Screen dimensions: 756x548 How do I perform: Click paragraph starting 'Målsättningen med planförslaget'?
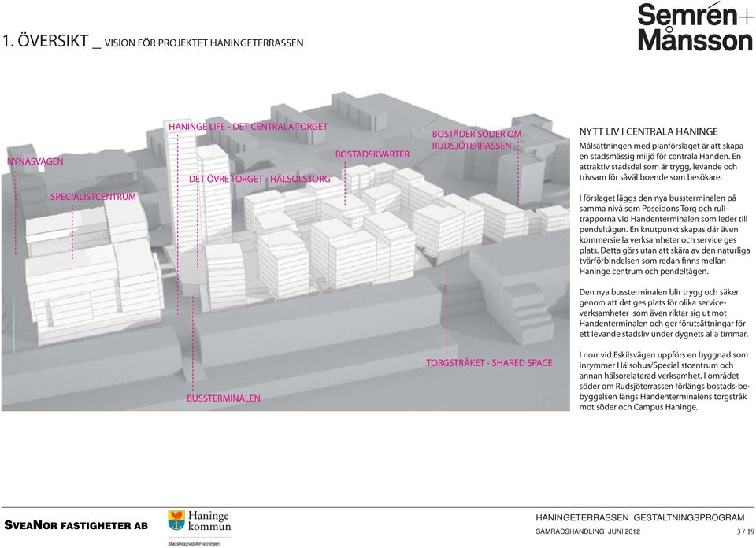661,161
